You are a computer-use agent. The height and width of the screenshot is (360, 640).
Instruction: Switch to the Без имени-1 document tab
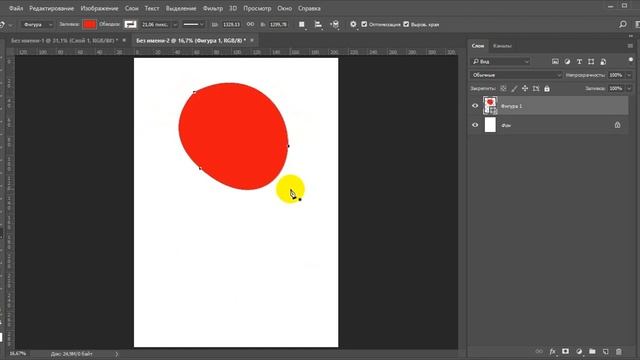pyautogui.click(x=64, y=40)
